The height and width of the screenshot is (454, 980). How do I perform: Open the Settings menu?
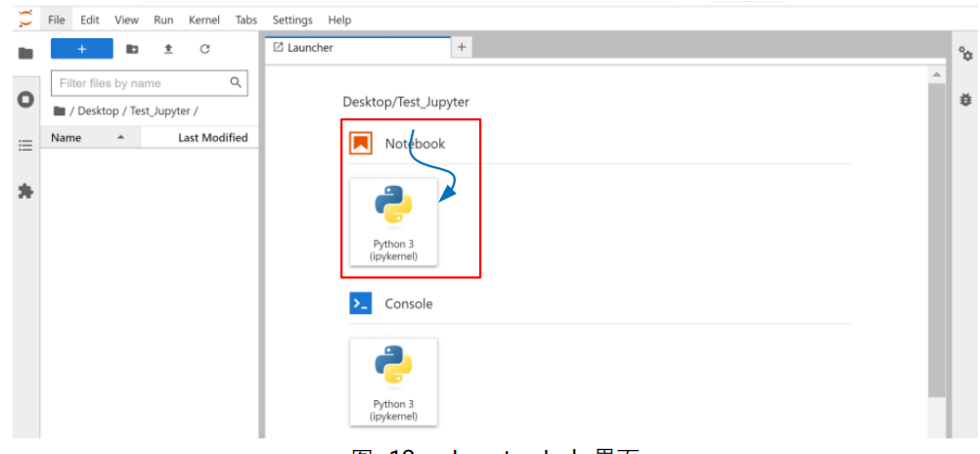(292, 20)
